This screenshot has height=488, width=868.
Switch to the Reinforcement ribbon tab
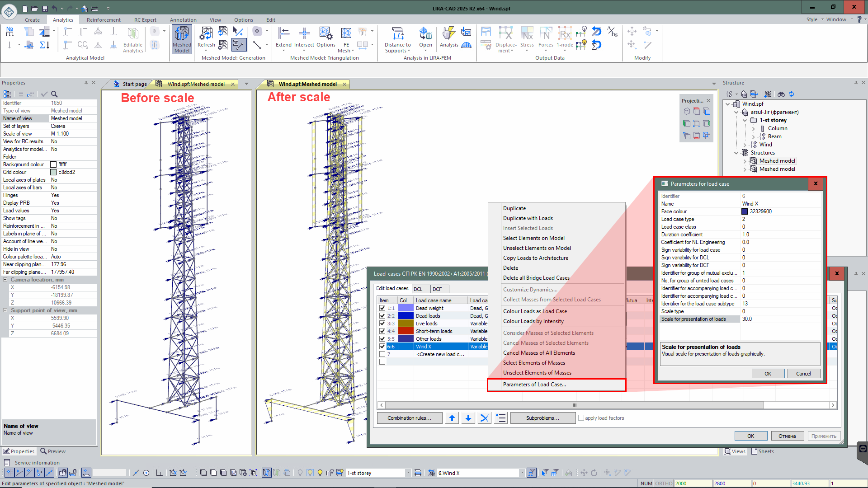click(104, 20)
